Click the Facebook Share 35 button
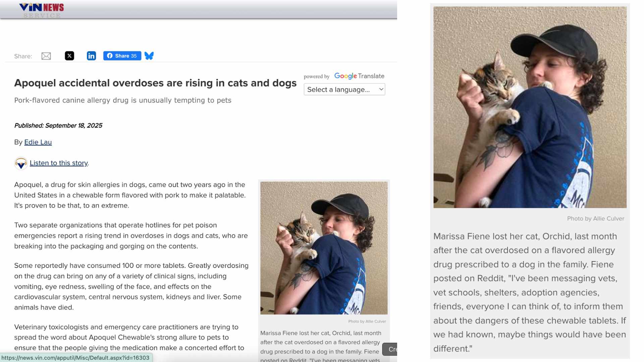 point(122,56)
